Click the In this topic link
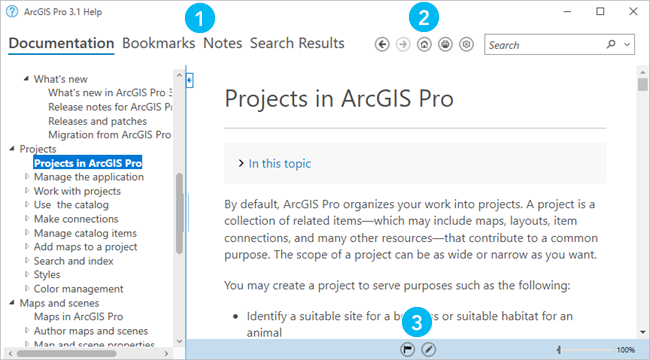Screen dimensions: 650x360 coord(280,163)
